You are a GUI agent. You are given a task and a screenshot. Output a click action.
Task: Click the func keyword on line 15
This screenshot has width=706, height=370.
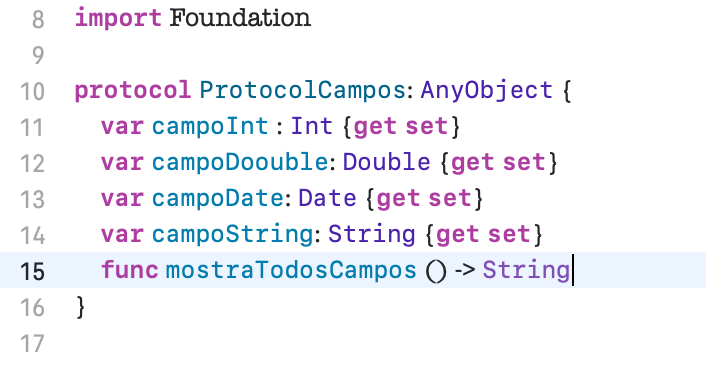(x=130, y=270)
